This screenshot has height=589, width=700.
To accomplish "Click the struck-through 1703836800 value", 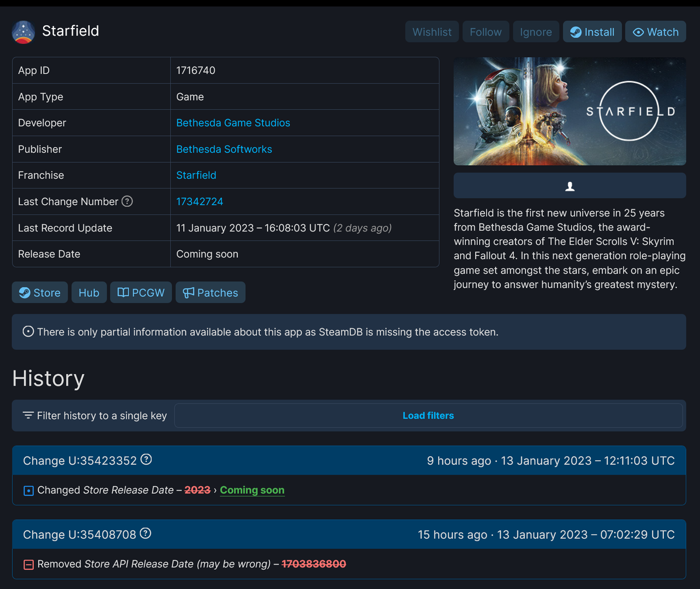I will click(x=314, y=564).
